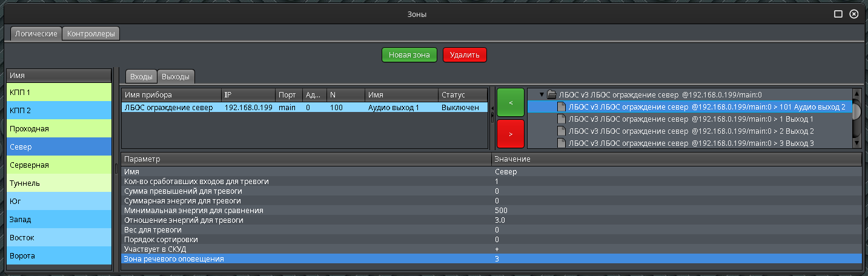Click the green add-to-zone arrow button

click(510, 103)
